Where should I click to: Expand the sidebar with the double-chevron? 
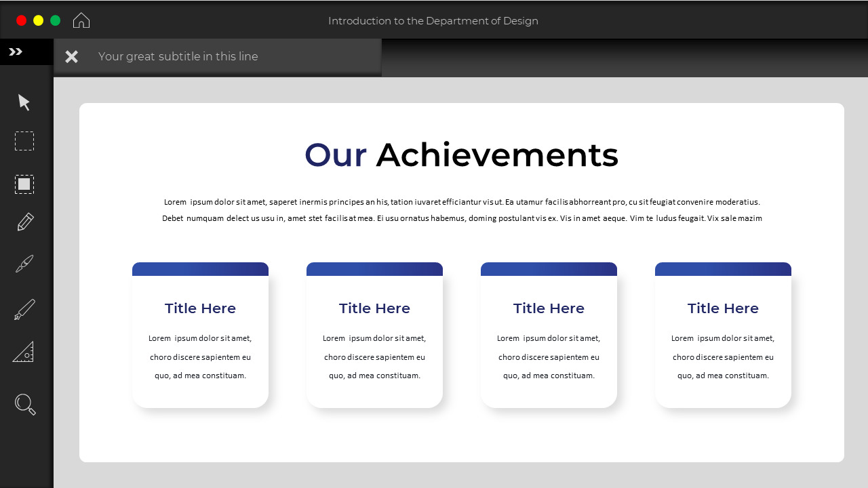tap(15, 50)
